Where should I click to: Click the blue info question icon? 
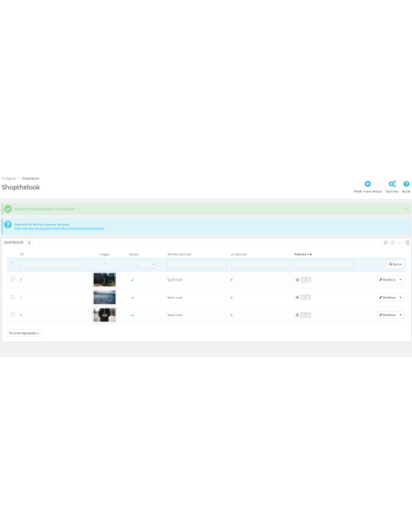(8, 225)
